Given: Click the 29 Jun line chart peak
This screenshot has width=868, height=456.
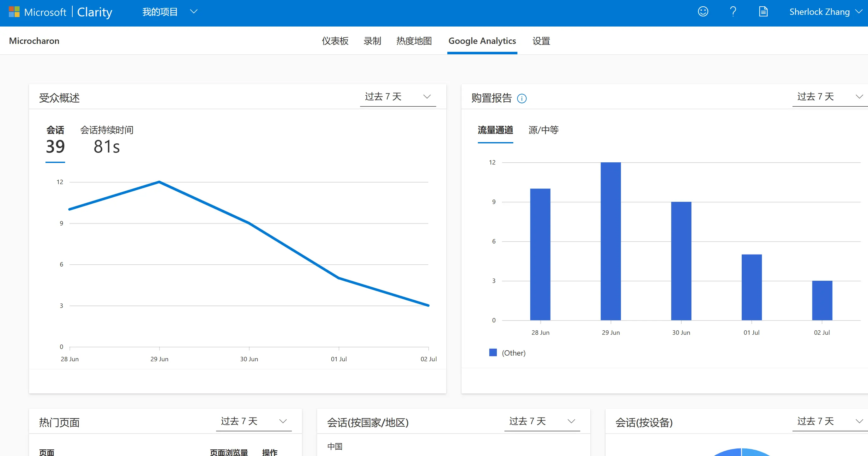Looking at the screenshot, I should point(159,182).
